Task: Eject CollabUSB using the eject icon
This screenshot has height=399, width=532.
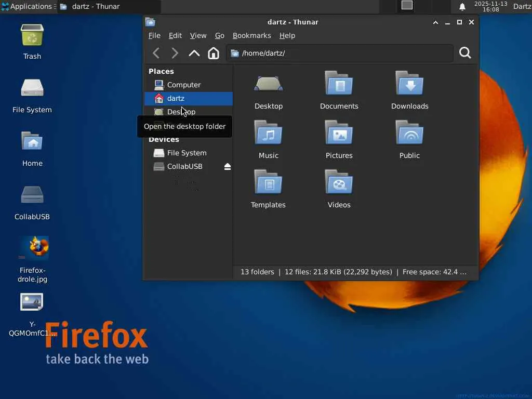Action: 228,167
